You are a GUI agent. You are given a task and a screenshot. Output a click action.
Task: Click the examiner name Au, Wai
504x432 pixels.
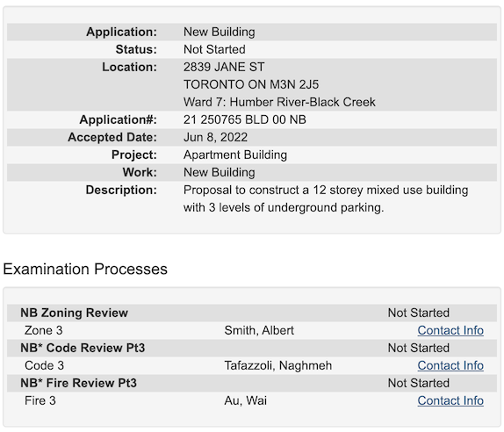pos(246,400)
